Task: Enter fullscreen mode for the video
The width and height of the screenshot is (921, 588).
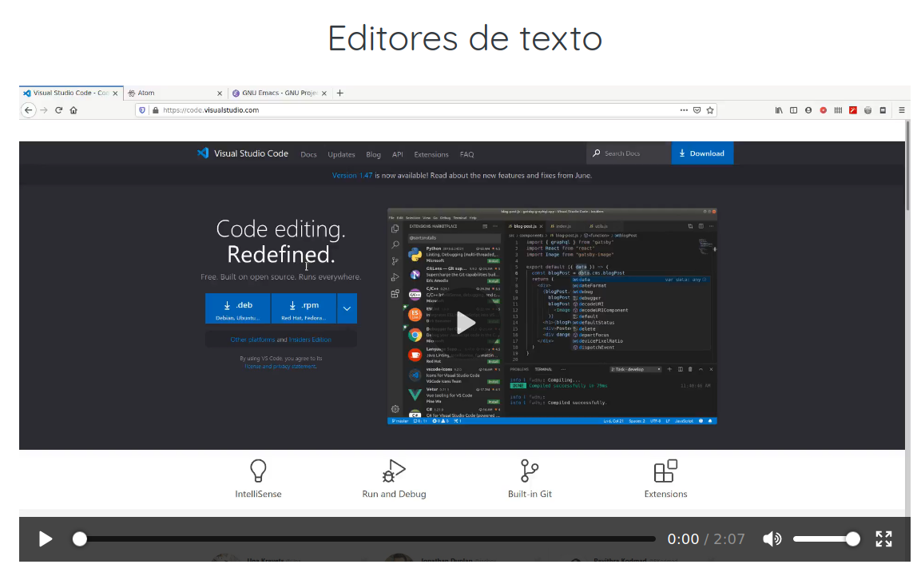Action: 883,538
